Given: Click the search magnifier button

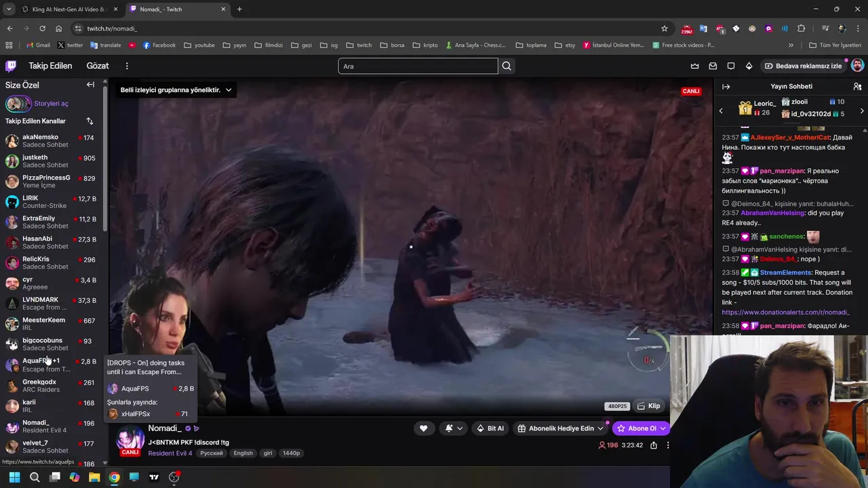Looking at the screenshot, I should point(507,66).
